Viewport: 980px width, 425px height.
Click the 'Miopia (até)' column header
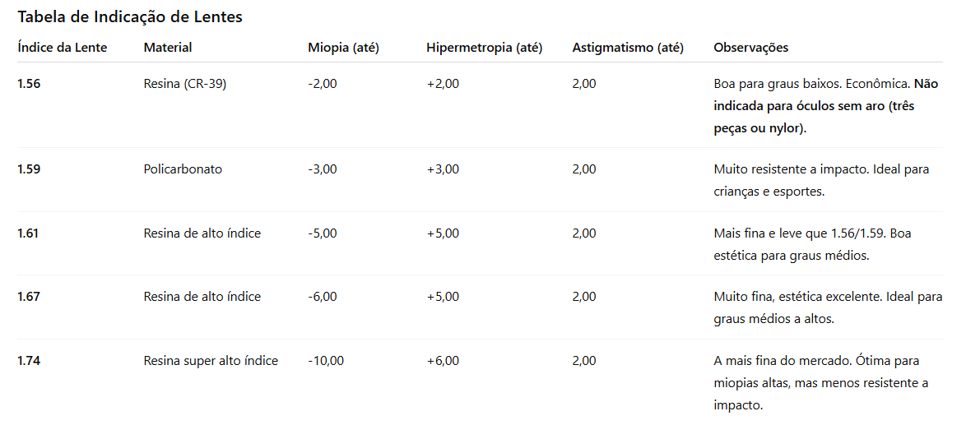343,48
